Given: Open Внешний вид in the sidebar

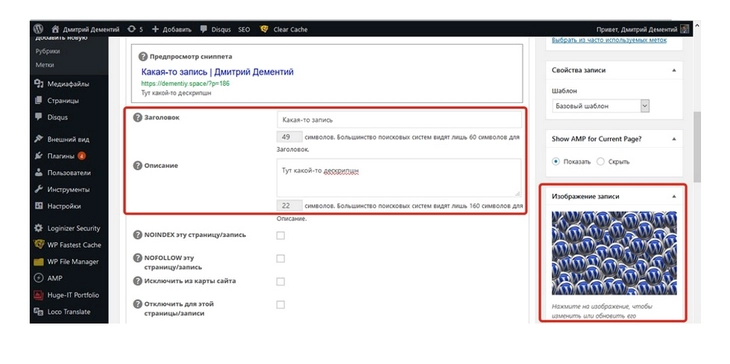Looking at the screenshot, I should [x=62, y=139].
